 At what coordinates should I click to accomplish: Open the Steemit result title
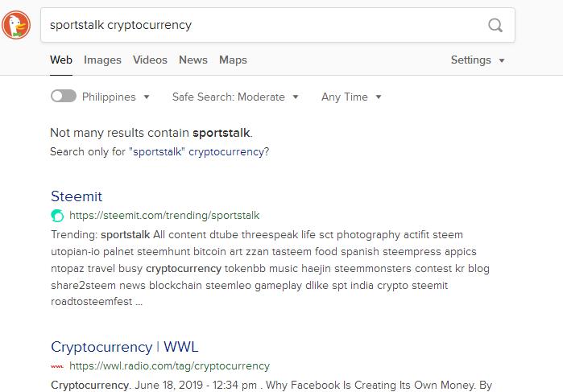coord(77,196)
